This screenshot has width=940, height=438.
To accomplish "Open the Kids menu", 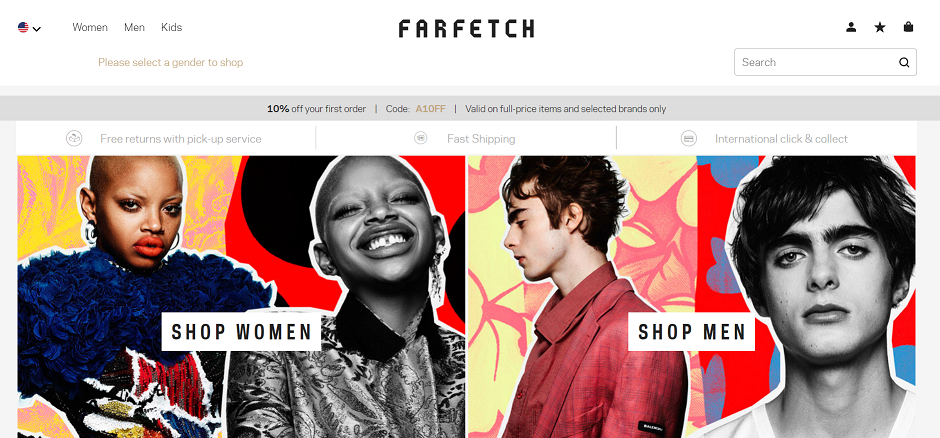I will pos(171,27).
